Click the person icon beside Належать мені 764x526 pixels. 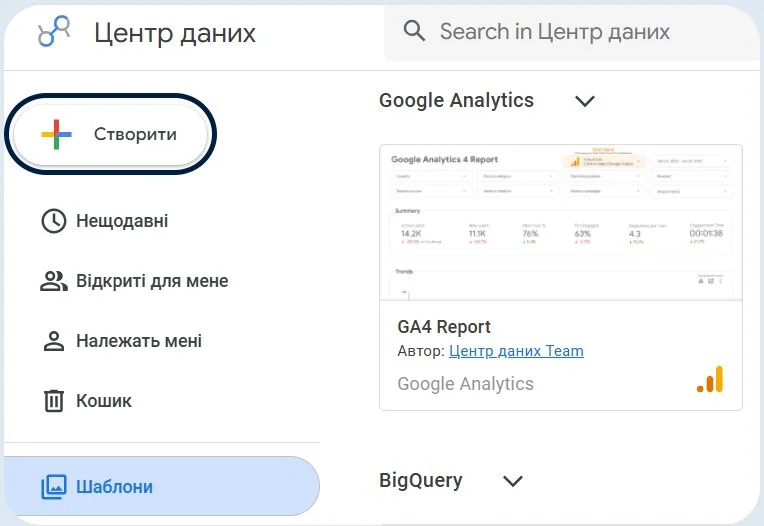tap(54, 341)
